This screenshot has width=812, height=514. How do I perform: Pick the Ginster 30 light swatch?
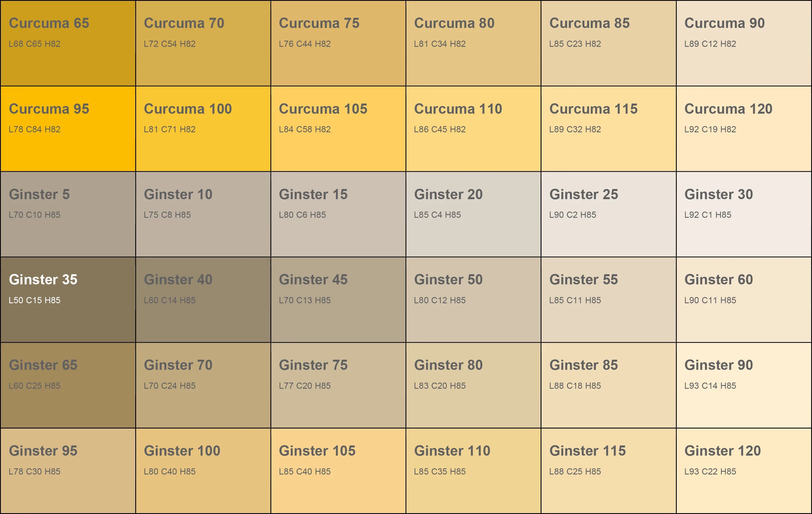[x=744, y=214]
